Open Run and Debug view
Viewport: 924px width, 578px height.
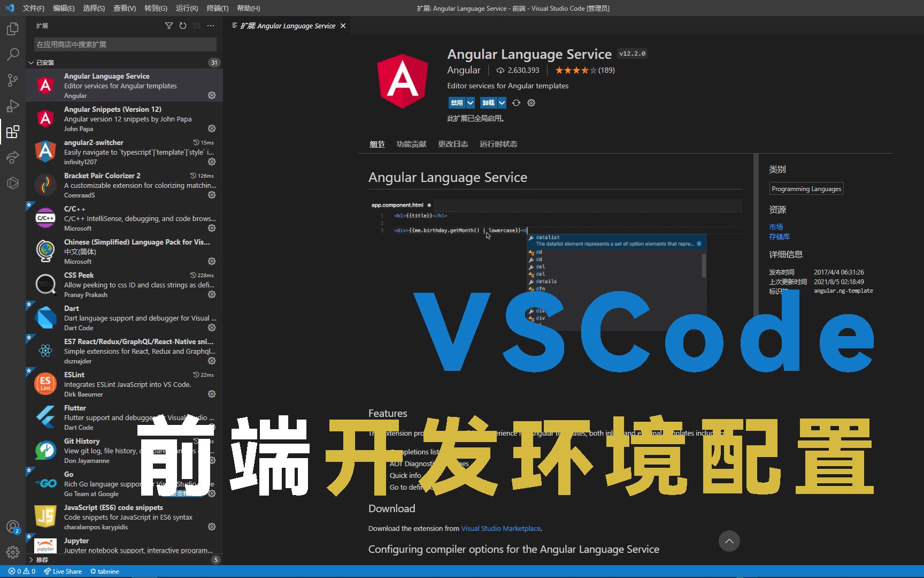(x=13, y=106)
